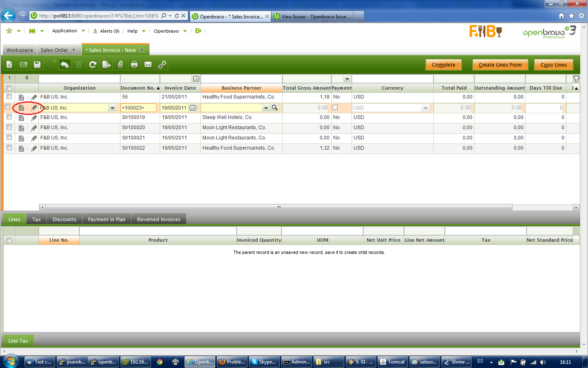This screenshot has height=368, width=588.
Task: Open the Invoice Date calendar picker in new row
Action: (x=193, y=108)
